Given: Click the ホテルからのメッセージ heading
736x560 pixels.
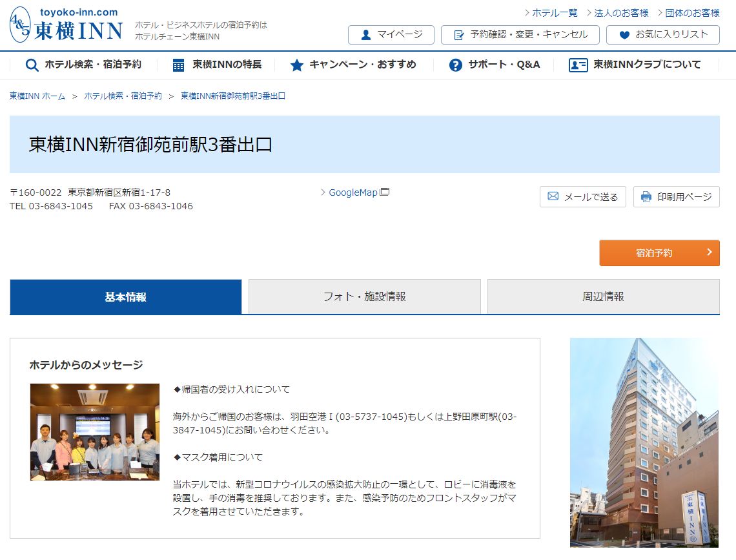Looking at the screenshot, I should point(86,365).
